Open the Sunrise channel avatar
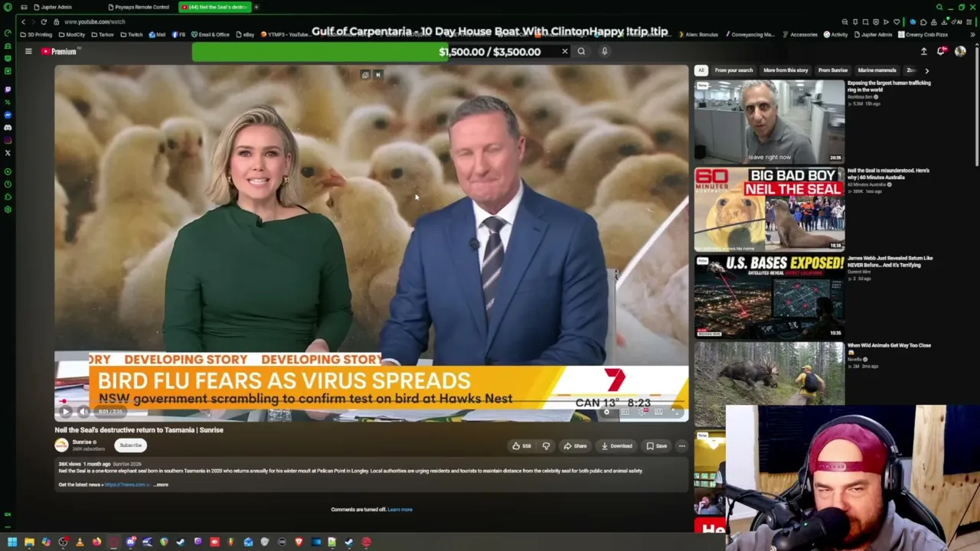Viewport: 980px width, 551px height. (61, 445)
